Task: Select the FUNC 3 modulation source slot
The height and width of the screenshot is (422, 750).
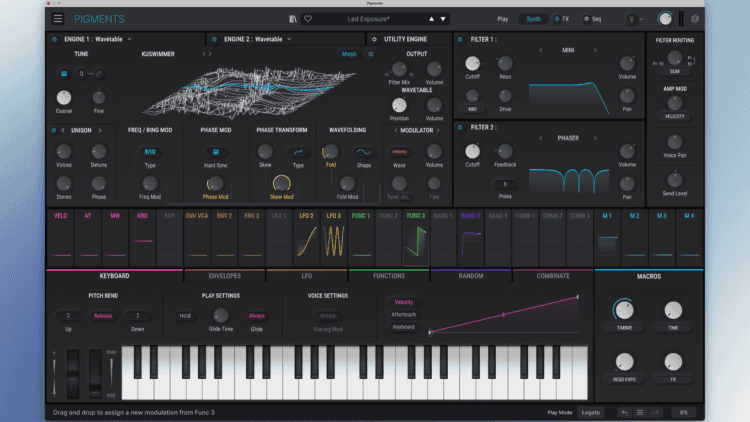Action: (416, 237)
